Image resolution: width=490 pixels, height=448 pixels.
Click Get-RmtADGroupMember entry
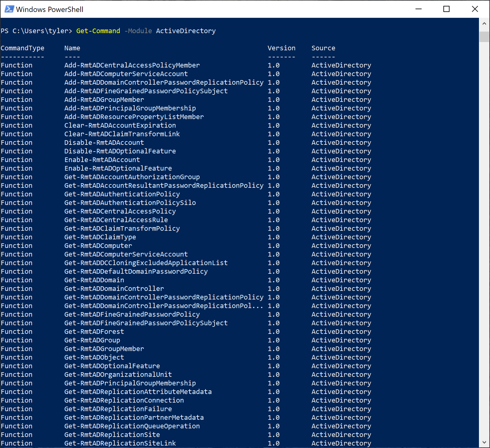104,349
